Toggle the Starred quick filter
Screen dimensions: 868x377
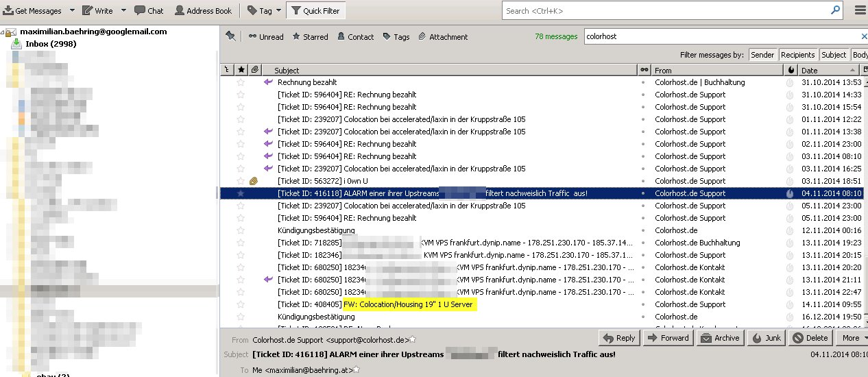[x=310, y=37]
